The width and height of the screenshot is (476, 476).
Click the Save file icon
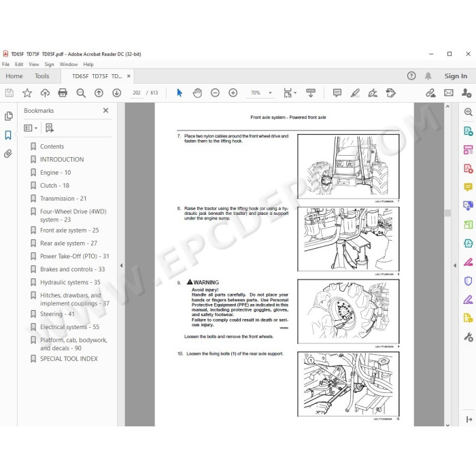coord(9,93)
